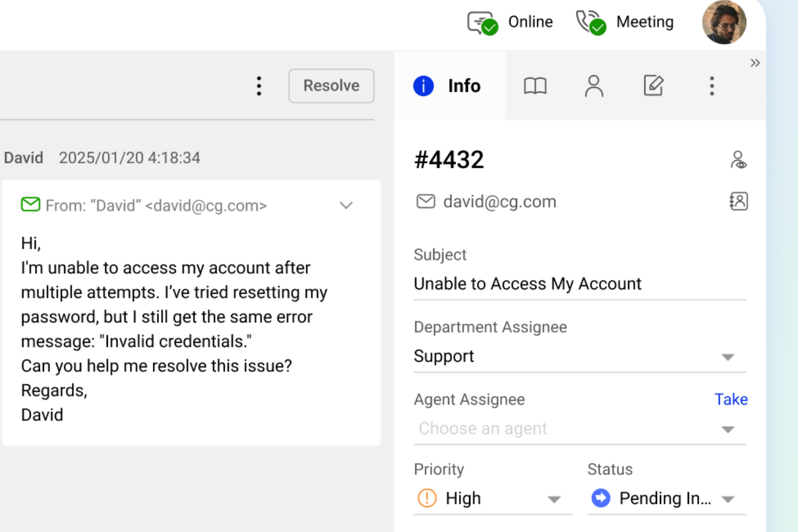The width and height of the screenshot is (798, 532).
Task: Click the envelope icon beside david@cg.com
Action: click(425, 201)
